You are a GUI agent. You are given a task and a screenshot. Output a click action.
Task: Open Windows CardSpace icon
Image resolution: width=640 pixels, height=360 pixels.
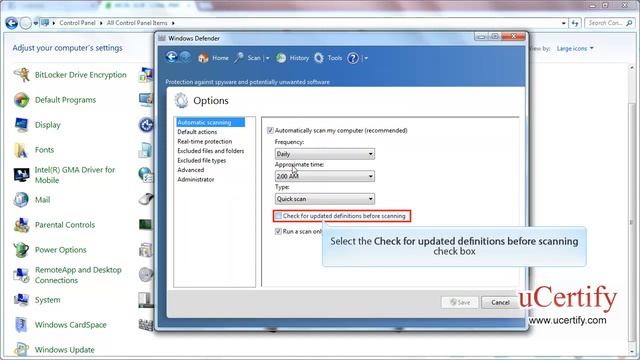point(21,325)
